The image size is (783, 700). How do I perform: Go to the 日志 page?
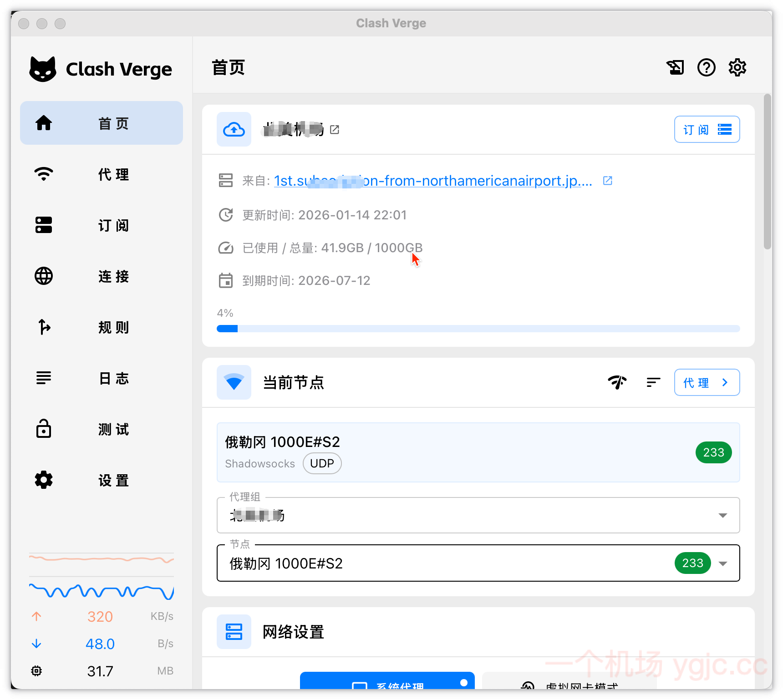(x=101, y=378)
